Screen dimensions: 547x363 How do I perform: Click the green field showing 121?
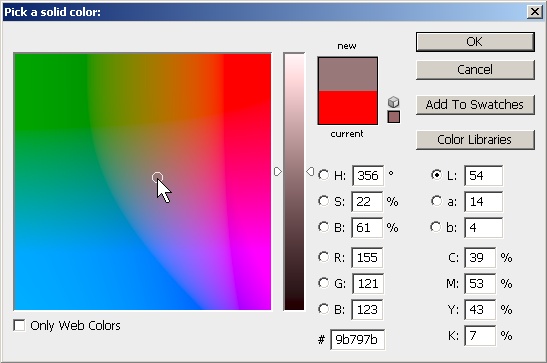click(x=368, y=283)
